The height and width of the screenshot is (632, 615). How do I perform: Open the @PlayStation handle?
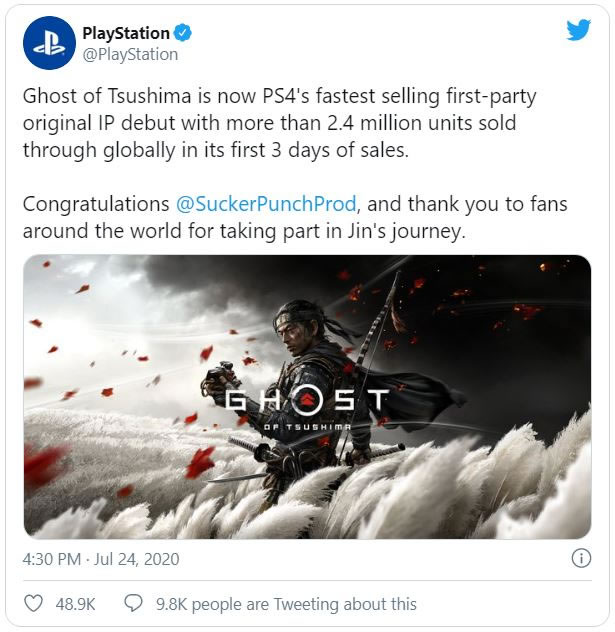130,54
